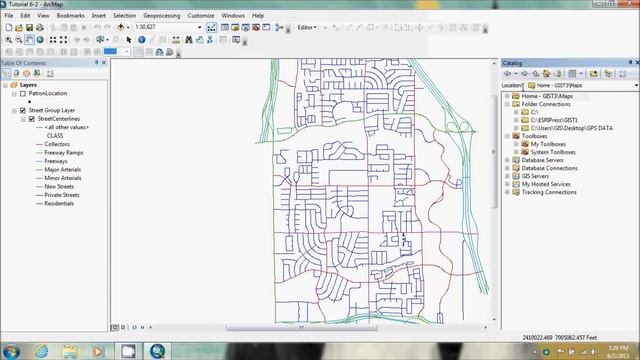Select C:\ESRIPress\GIST1 folder connection

(x=553, y=120)
